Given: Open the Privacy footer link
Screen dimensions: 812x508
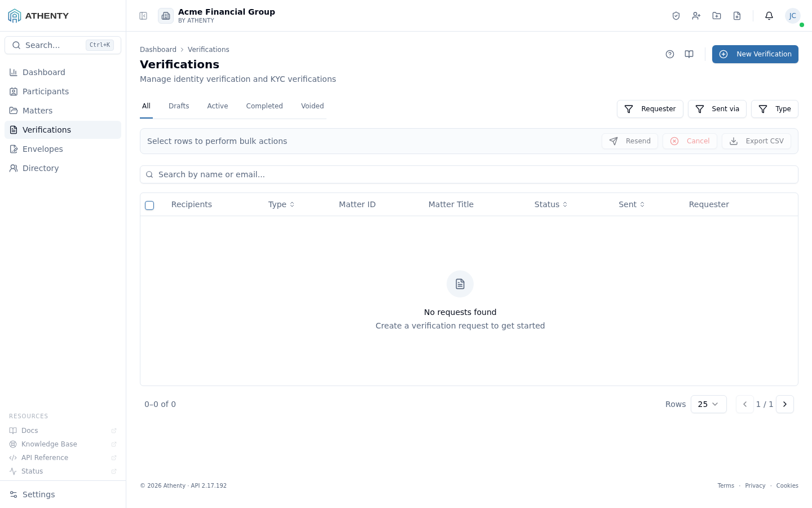Looking at the screenshot, I should (755, 485).
